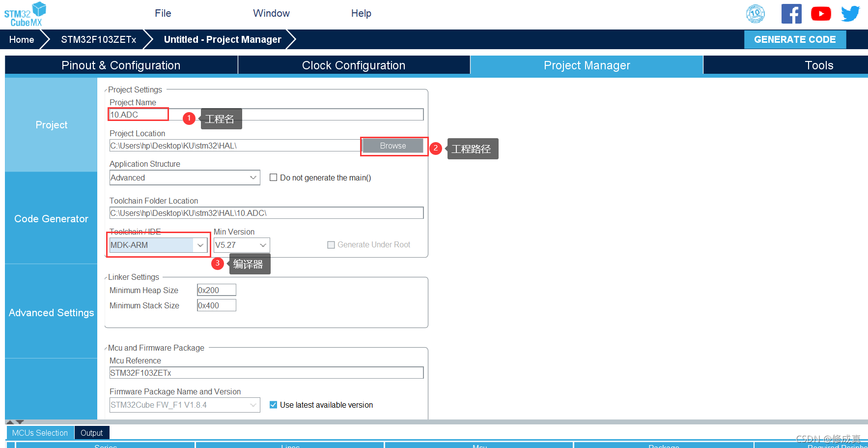Open the Application Structure dropdown
The height and width of the screenshot is (448, 868).
tap(185, 178)
